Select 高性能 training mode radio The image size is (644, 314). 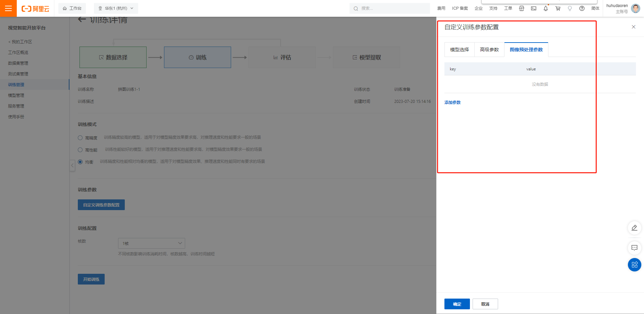pyautogui.click(x=80, y=150)
